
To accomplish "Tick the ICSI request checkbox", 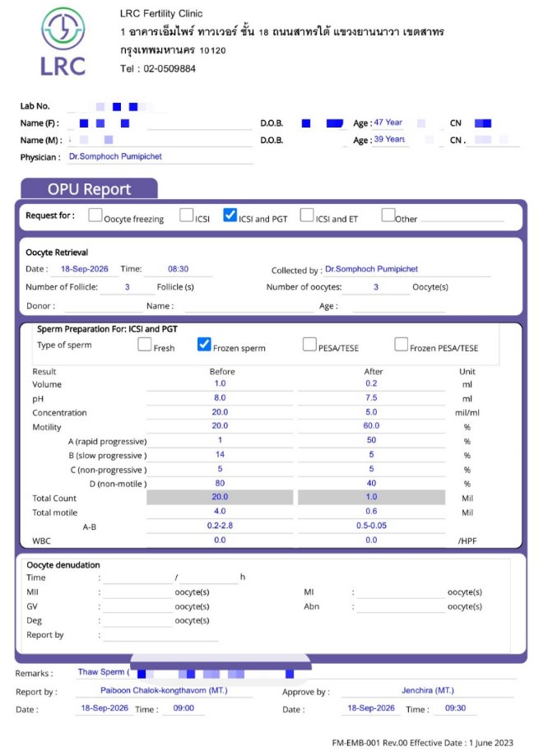I will 186,215.
